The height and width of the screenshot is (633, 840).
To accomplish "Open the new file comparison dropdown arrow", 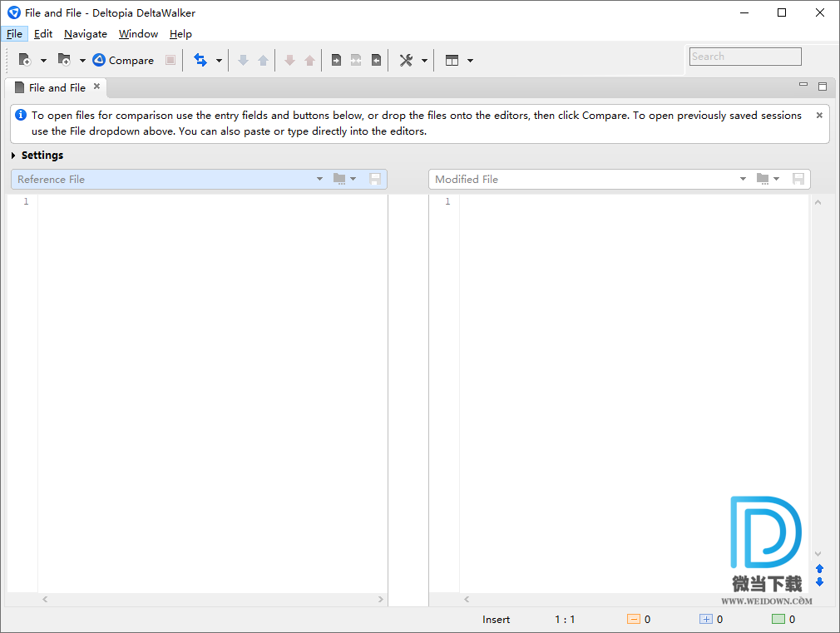I will click(x=43, y=61).
